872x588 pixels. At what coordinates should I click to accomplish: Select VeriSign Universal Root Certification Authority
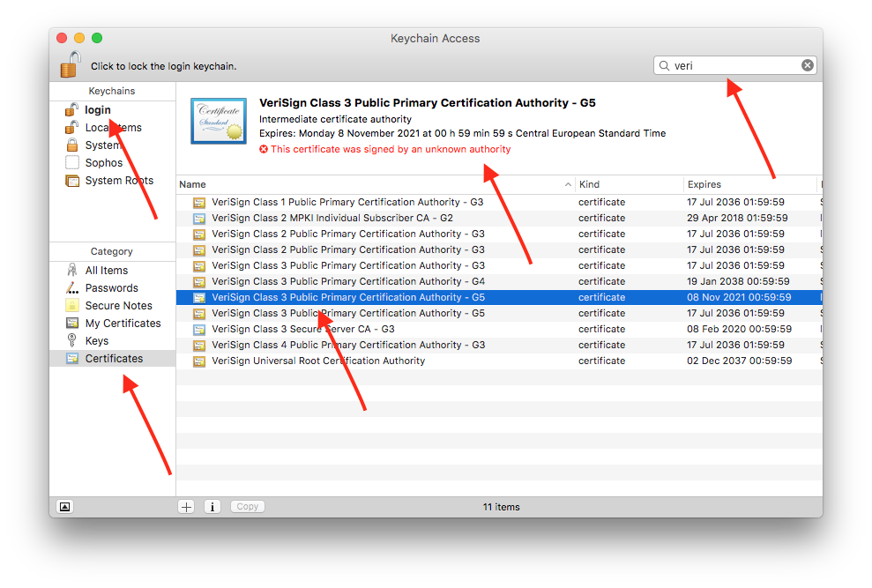pos(499,361)
